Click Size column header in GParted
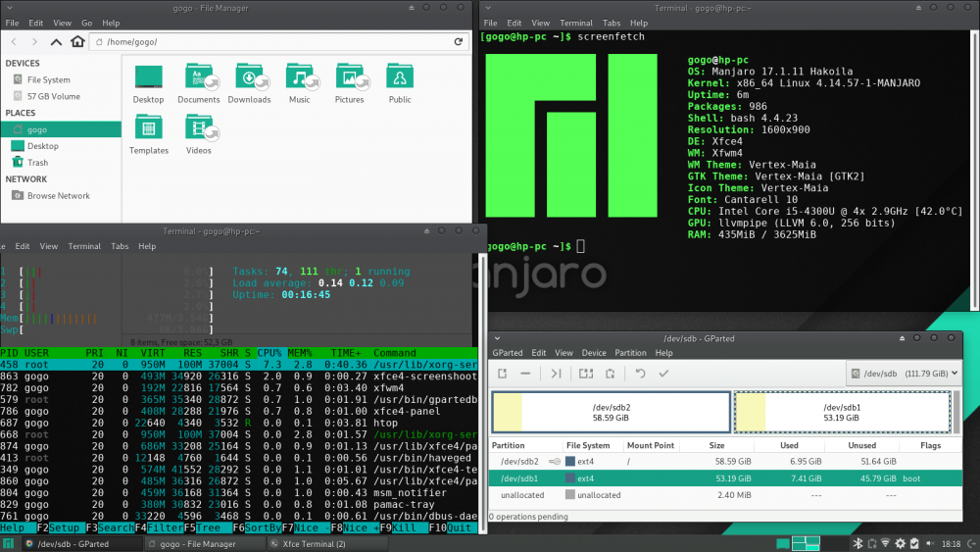Viewport: 980px width, 552px height. [717, 445]
